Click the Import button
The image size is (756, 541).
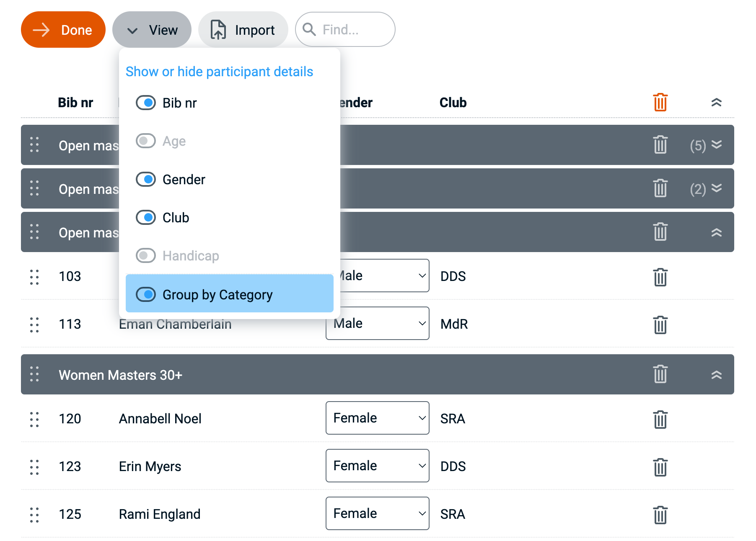pos(243,30)
